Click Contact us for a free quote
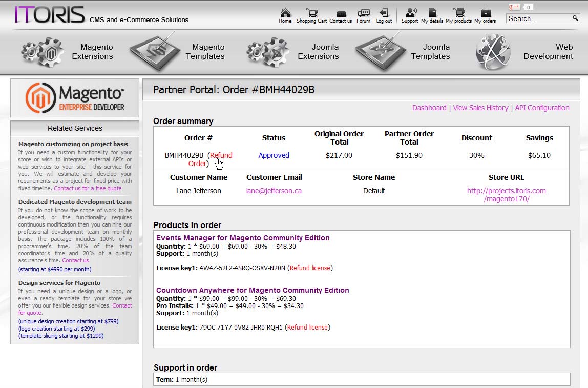This screenshot has width=588, height=388. 88,188
